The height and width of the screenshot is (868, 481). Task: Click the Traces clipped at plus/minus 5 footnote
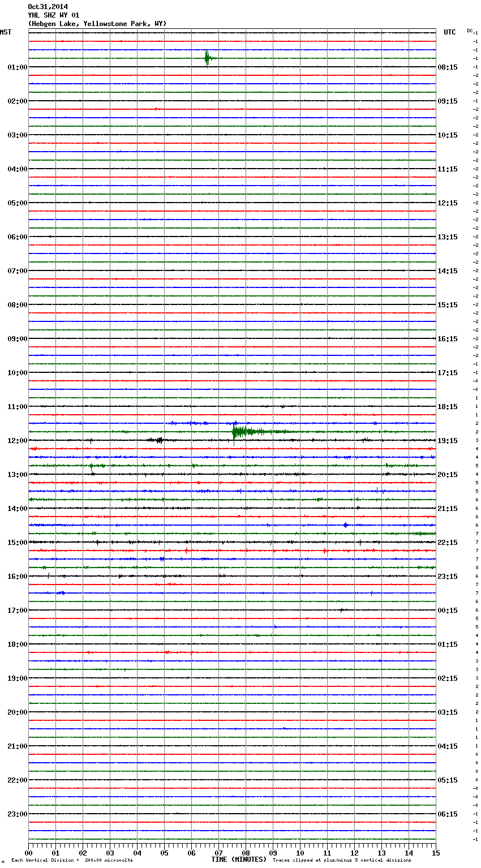coord(342,860)
